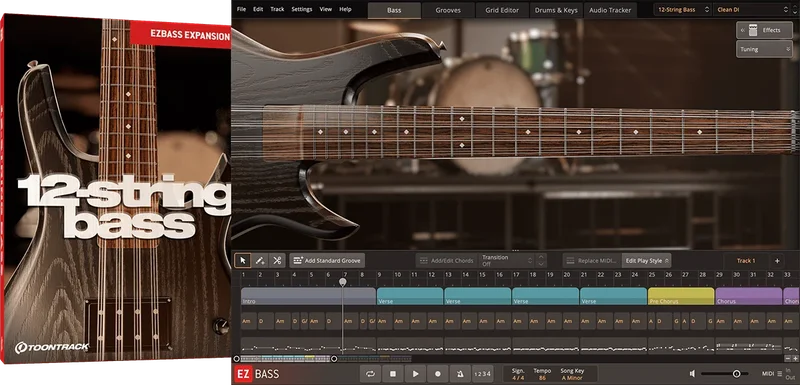The height and width of the screenshot is (385, 800).
Task: Switch to the Bass tab
Action: pos(394,10)
